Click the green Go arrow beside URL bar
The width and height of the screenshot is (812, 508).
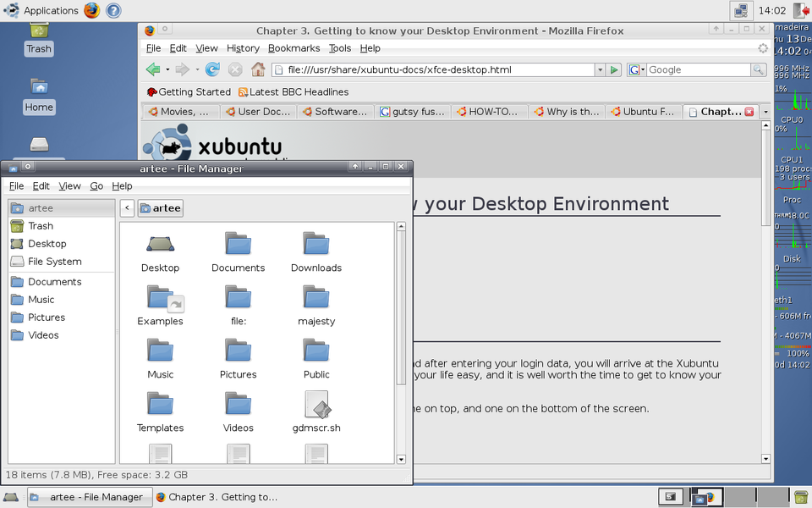click(x=614, y=69)
